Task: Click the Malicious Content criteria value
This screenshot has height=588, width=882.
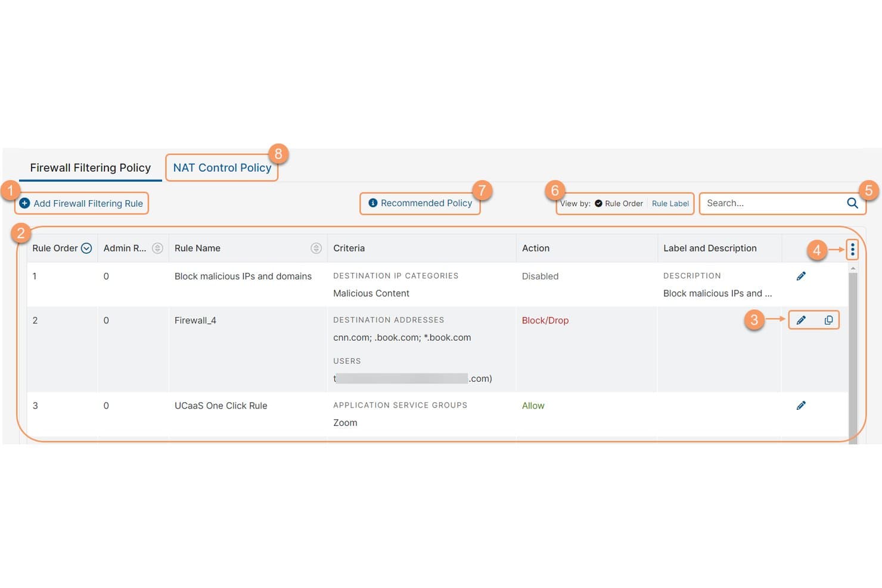Action: point(371,294)
